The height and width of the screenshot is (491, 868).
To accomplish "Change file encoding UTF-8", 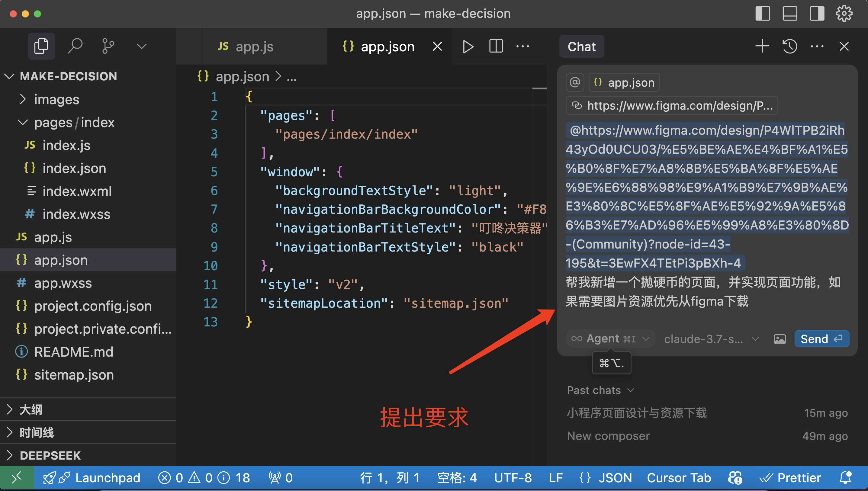I will [513, 478].
